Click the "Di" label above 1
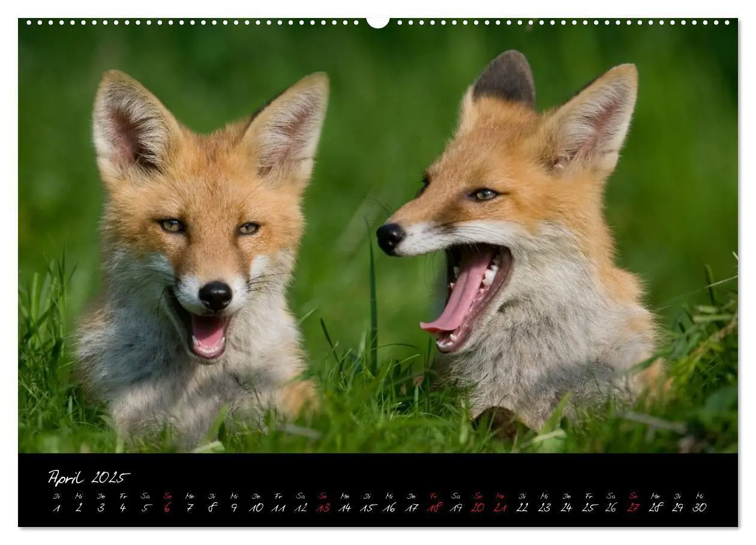 (56, 496)
